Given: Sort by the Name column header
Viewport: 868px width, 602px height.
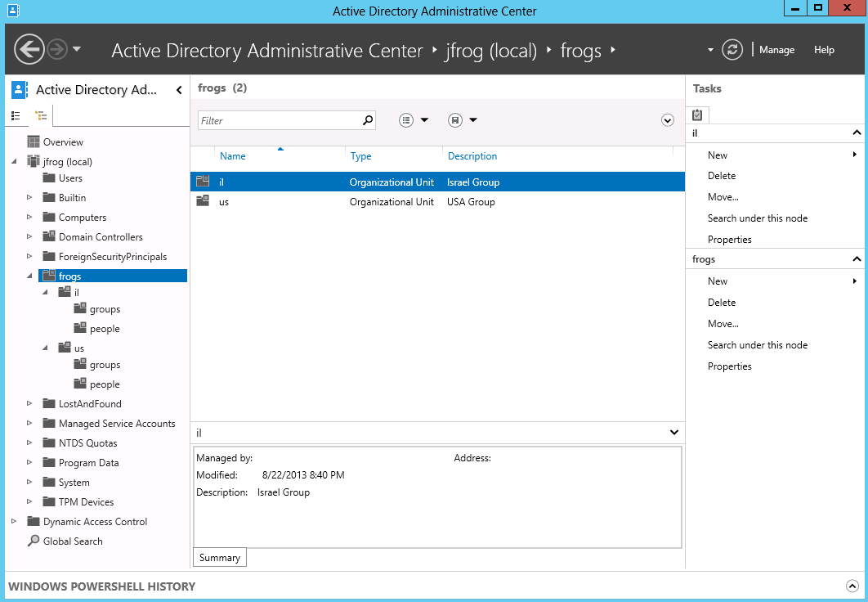Looking at the screenshot, I should [x=232, y=156].
